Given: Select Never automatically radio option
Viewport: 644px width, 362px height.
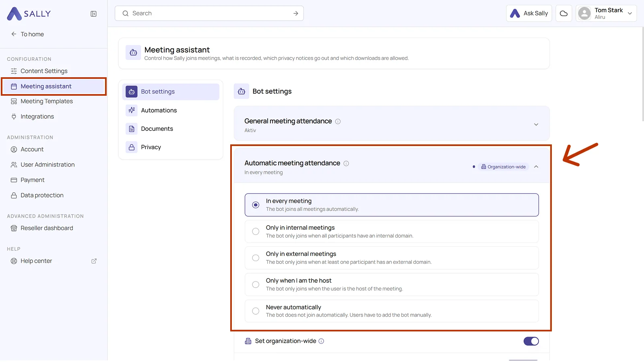Looking at the screenshot, I should [392, 311].
